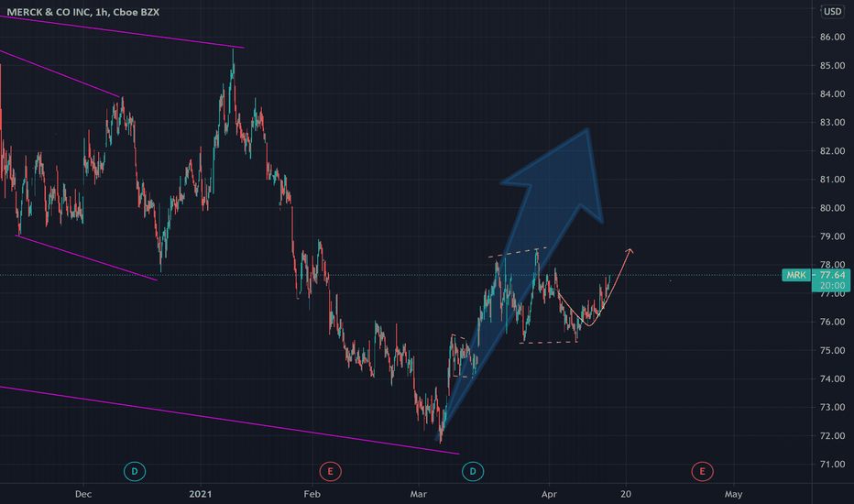
Task: Click the Apr date axis label
Action: 549,494
